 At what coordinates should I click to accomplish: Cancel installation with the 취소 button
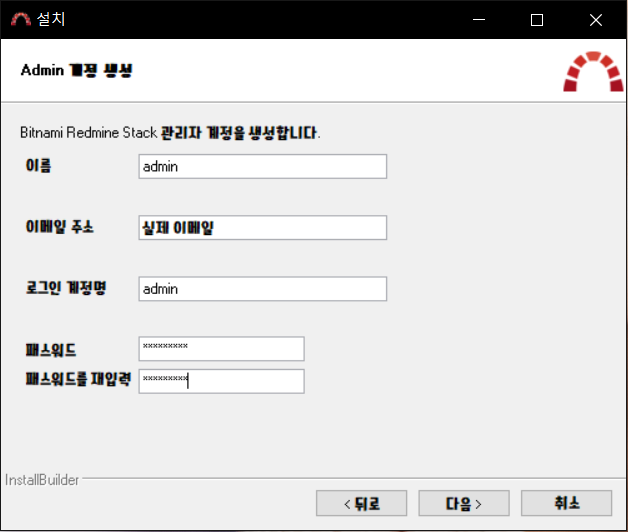566,503
